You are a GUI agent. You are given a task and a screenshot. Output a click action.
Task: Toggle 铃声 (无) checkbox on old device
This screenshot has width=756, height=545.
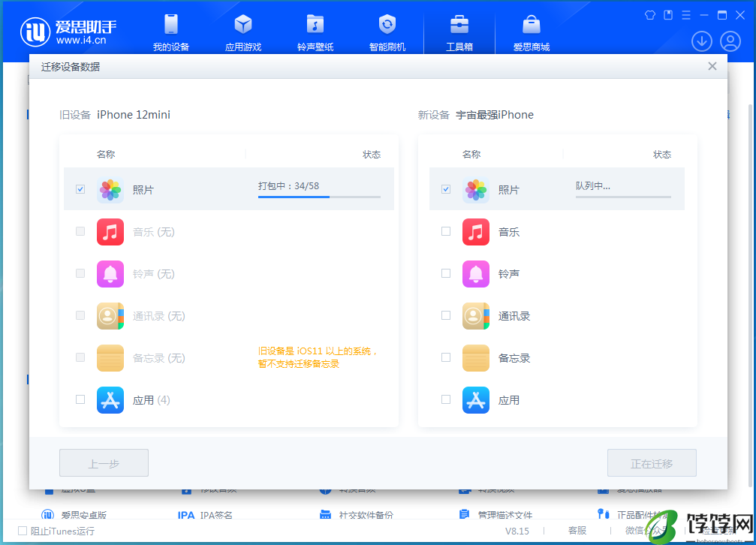(80, 273)
